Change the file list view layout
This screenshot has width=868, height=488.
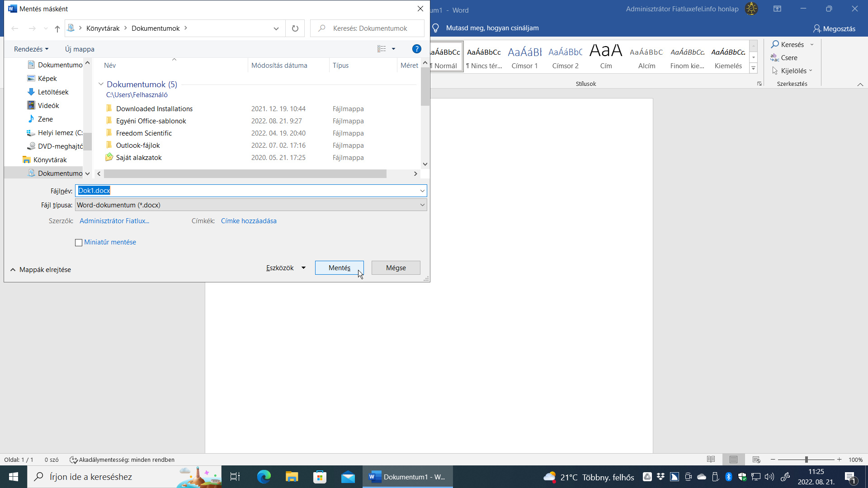pos(382,49)
